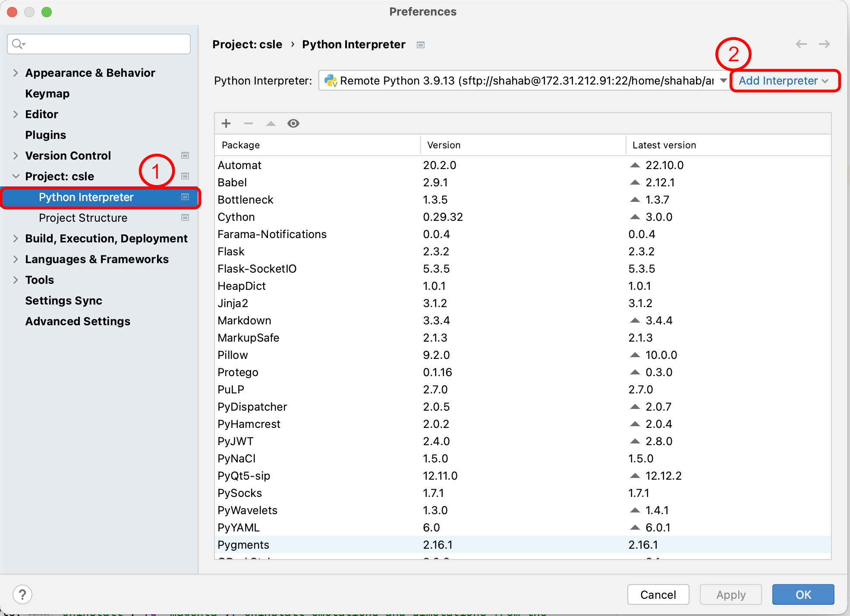Click the help question mark button

(x=22, y=594)
